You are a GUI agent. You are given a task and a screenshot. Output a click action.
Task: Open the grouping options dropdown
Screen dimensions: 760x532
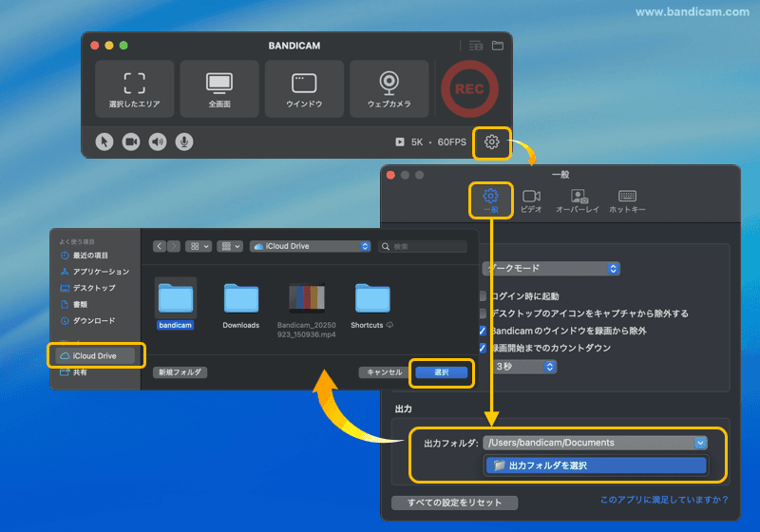tap(230, 246)
